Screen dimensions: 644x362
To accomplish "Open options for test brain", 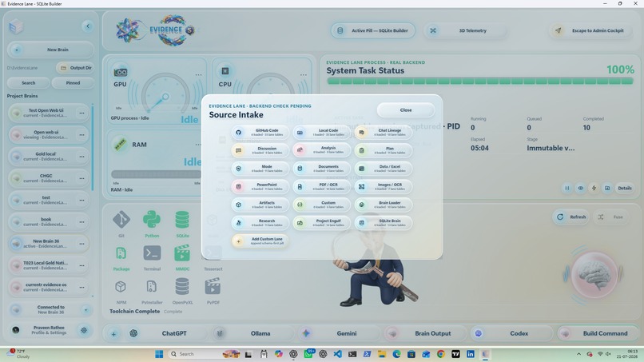I will (x=81, y=200).
